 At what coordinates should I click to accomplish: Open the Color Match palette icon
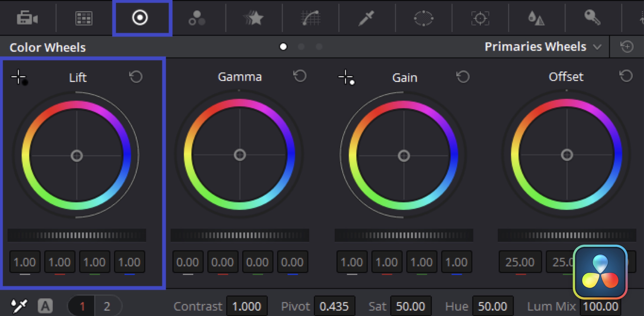(84, 18)
